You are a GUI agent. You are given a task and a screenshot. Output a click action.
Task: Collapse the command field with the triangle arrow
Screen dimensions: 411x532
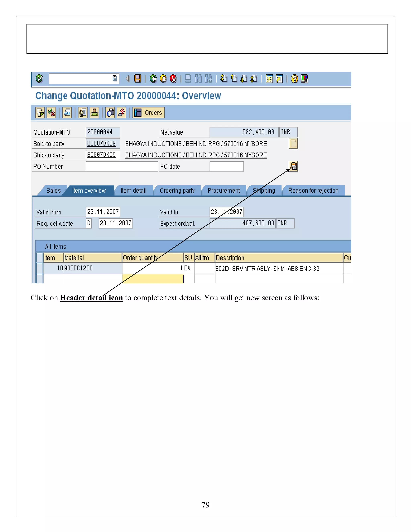pyautogui.click(x=127, y=78)
